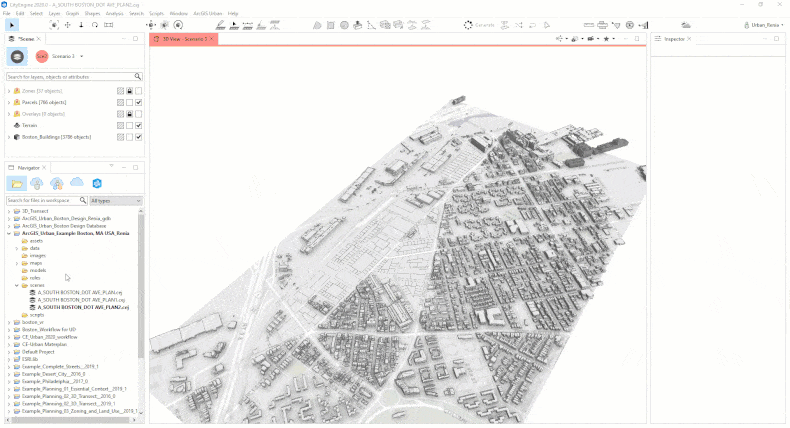Screen dimensions: 790x428
Task: Expand the Overlays layer
Action: tap(9, 114)
